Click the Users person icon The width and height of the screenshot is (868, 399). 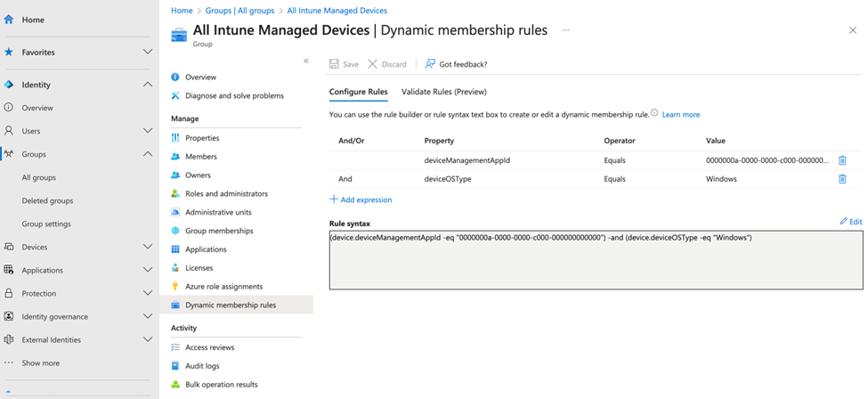(x=8, y=131)
